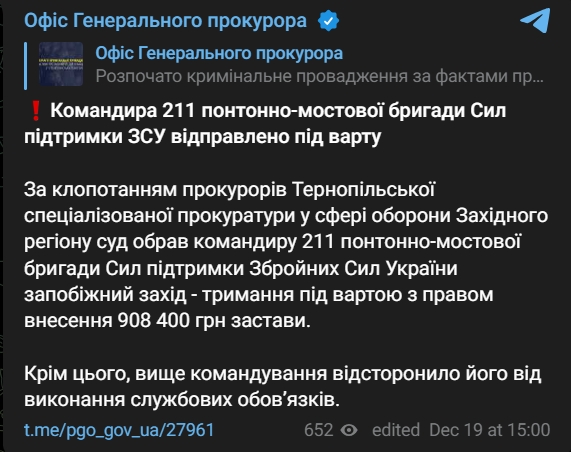Click the headline line ending 'відправлено під варту'
Screen dimensions: 571x452
[x=202, y=137]
